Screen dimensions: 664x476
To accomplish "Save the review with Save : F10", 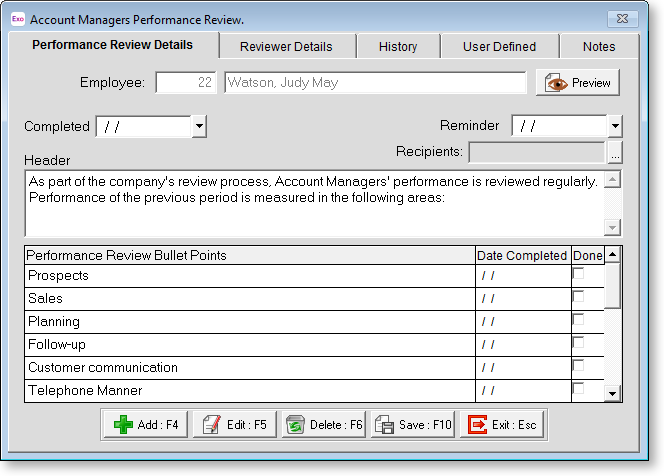I will pyautogui.click(x=413, y=425).
